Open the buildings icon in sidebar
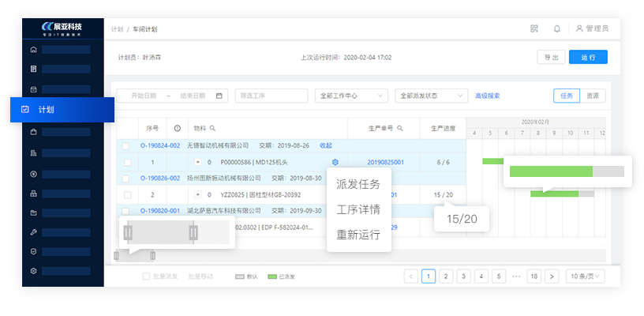Screen dimensions: 644x316 [x=34, y=152]
